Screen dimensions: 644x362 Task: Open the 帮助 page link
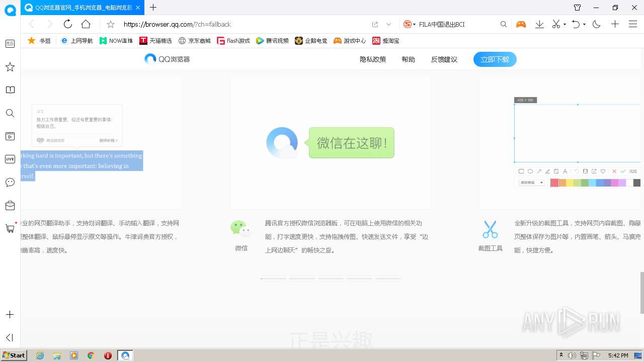[408, 59]
